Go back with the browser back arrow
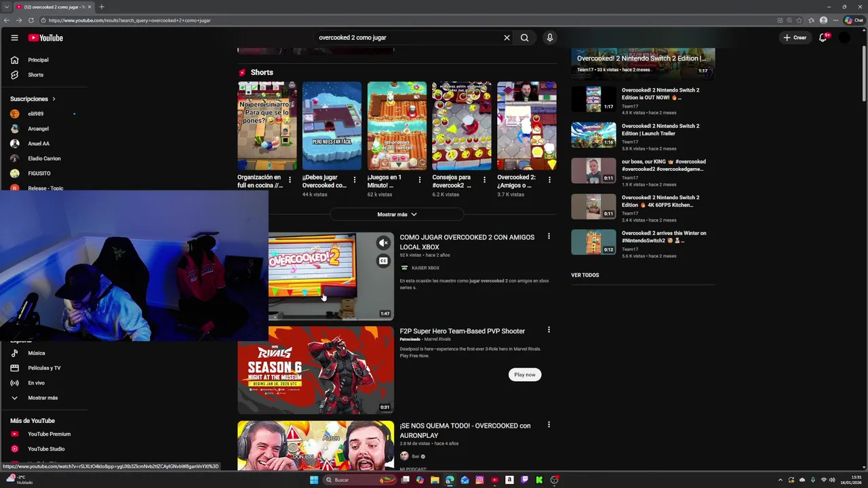 point(7,20)
